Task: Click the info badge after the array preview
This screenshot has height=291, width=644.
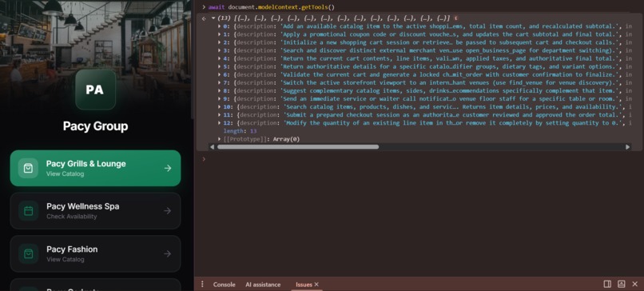Action: click(x=457, y=18)
